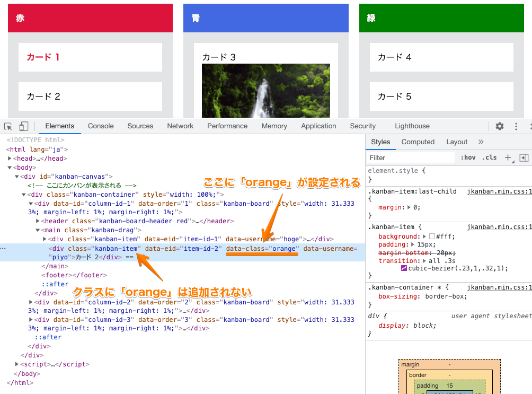This screenshot has width=532, height=394.
Task: Click the red 赤 board header
Action: tap(90, 18)
